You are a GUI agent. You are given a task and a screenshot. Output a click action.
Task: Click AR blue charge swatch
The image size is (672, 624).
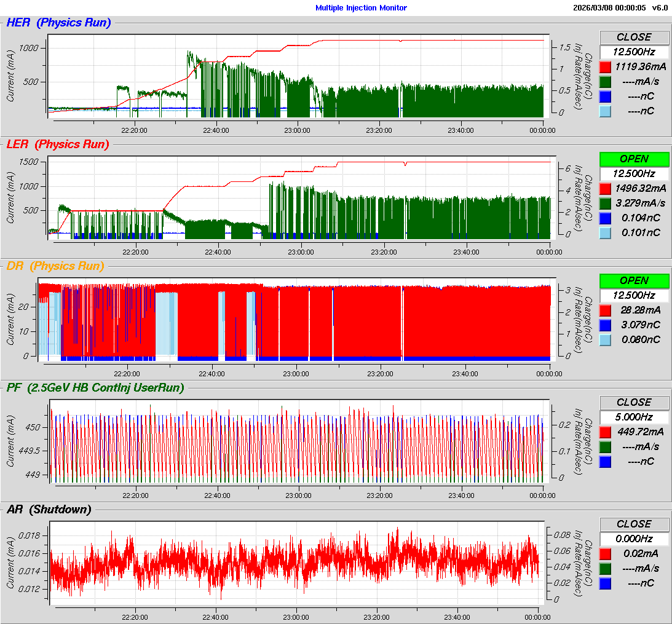click(605, 583)
